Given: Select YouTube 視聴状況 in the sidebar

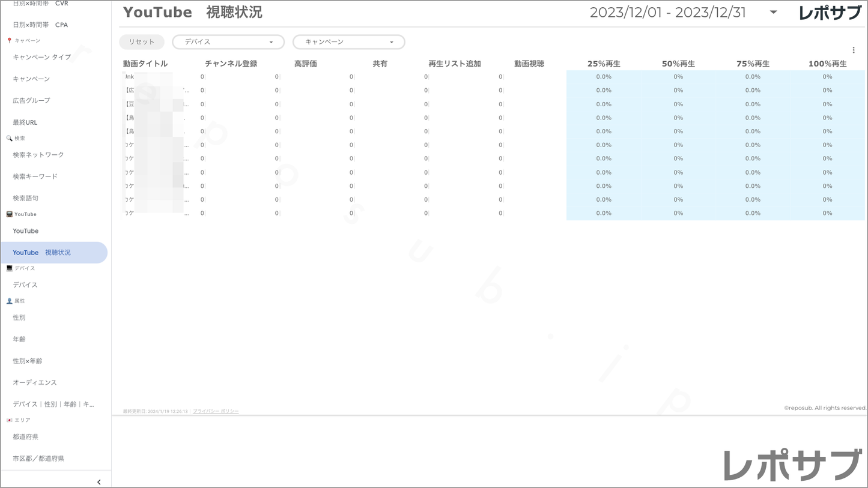Looking at the screenshot, I should (41, 253).
